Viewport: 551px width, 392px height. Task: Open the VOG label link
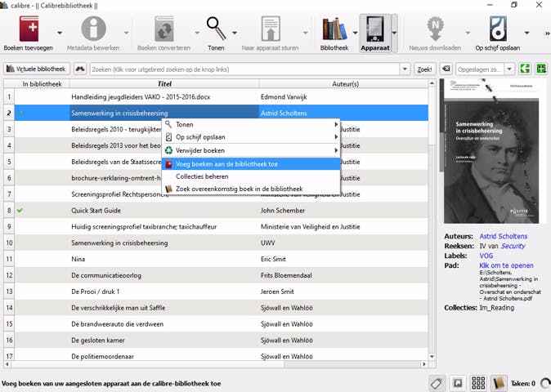(486, 256)
